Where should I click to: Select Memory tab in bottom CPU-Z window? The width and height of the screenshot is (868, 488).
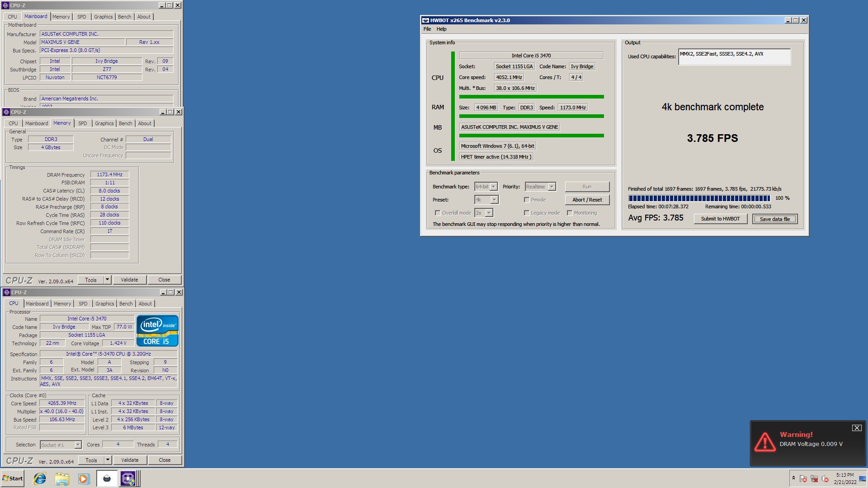(62, 304)
